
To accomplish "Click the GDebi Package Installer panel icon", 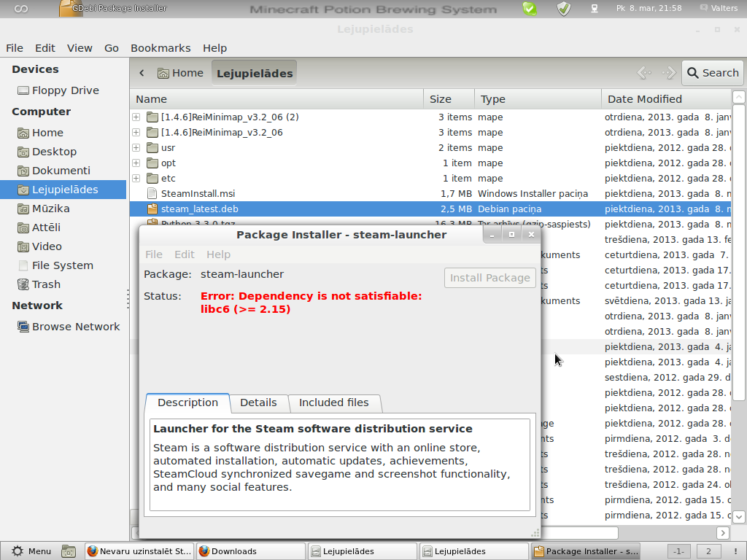I will pyautogui.click(x=71, y=9).
